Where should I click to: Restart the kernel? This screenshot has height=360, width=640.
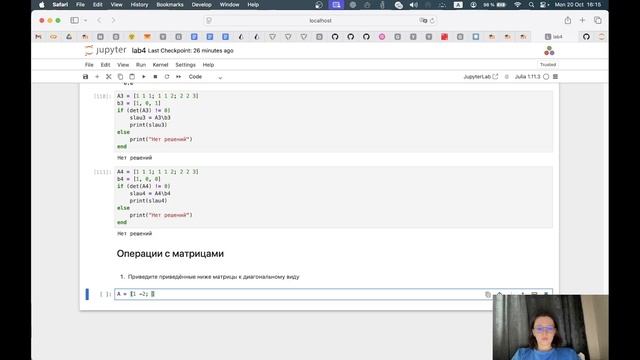pyautogui.click(x=167, y=77)
